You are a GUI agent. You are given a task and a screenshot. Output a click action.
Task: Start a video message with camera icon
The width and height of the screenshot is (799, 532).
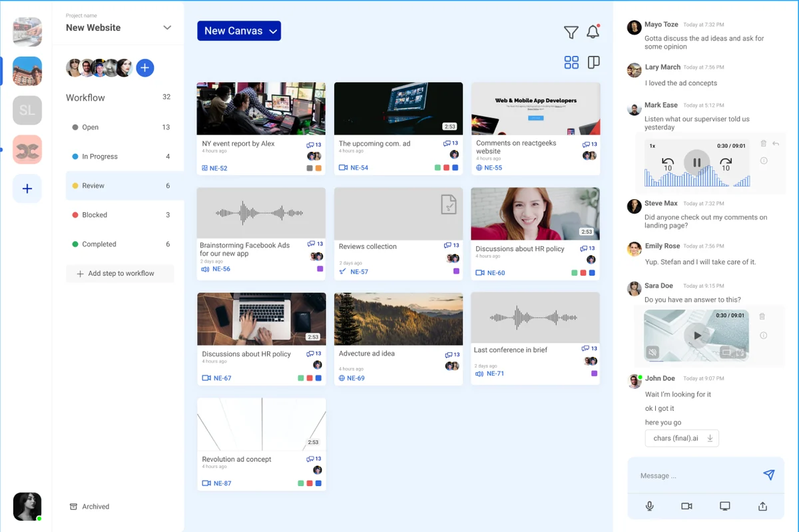pos(686,506)
